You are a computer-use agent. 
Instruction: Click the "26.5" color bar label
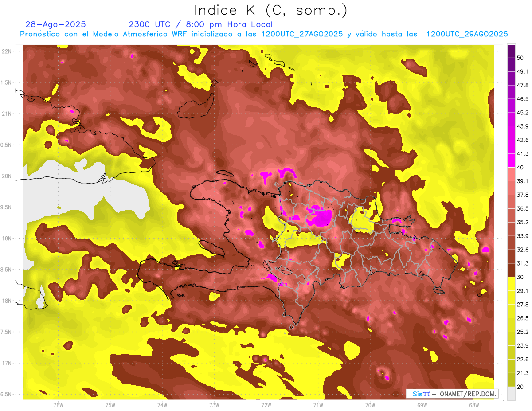(x=522, y=318)
